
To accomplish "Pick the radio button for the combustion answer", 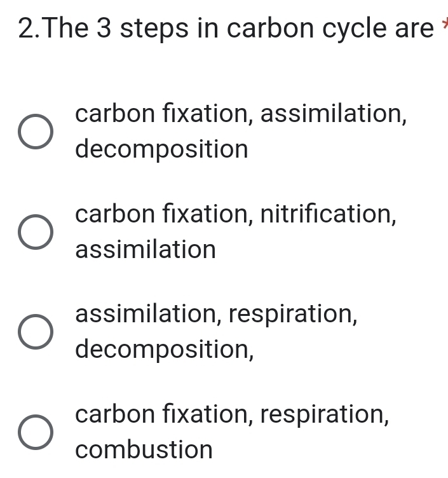I will [36, 432].
